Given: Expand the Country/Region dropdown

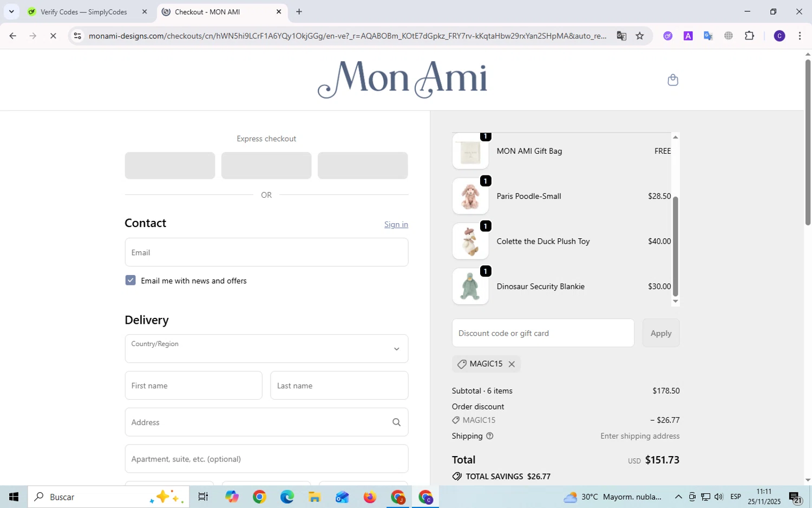Looking at the screenshot, I should (x=266, y=348).
